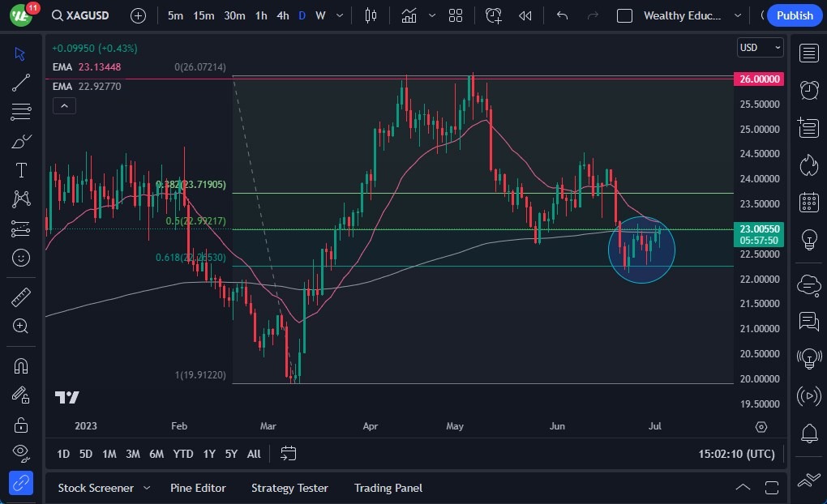Open the chart settings gear icon

point(761,426)
